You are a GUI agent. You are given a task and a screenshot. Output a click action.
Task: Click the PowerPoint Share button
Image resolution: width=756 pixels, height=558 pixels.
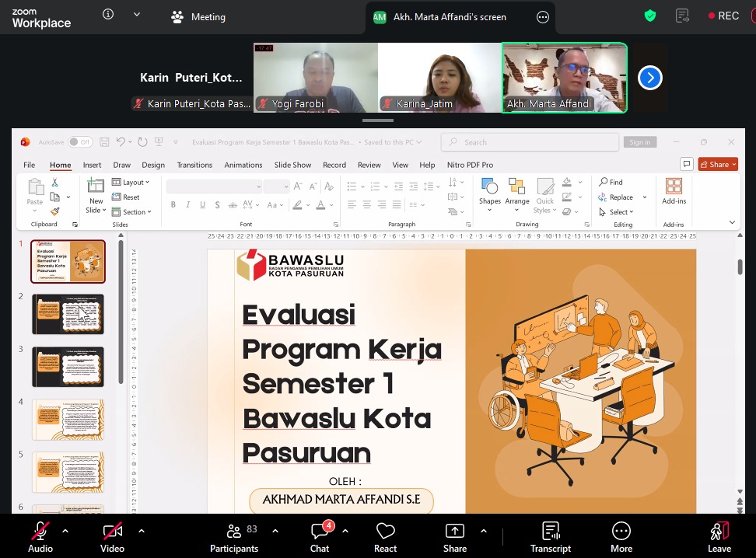pos(718,164)
